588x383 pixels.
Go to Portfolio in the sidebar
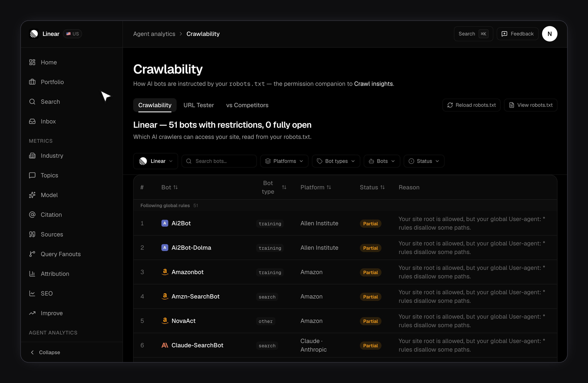point(52,82)
